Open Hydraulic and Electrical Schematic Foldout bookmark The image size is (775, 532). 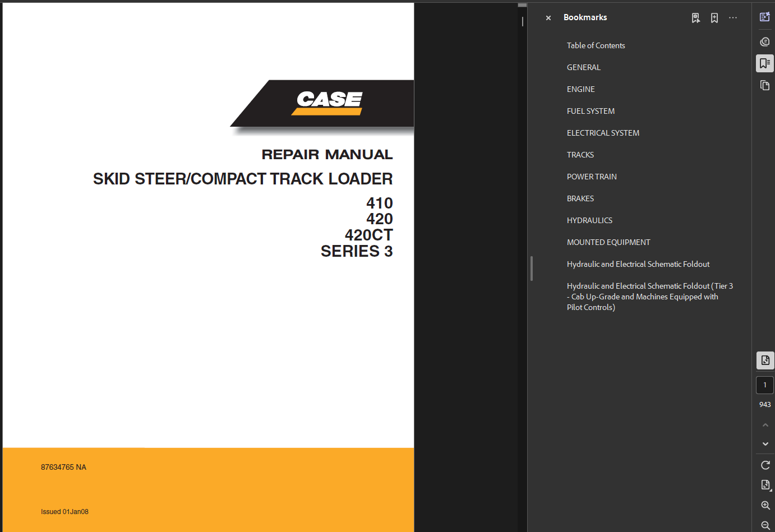(x=638, y=264)
